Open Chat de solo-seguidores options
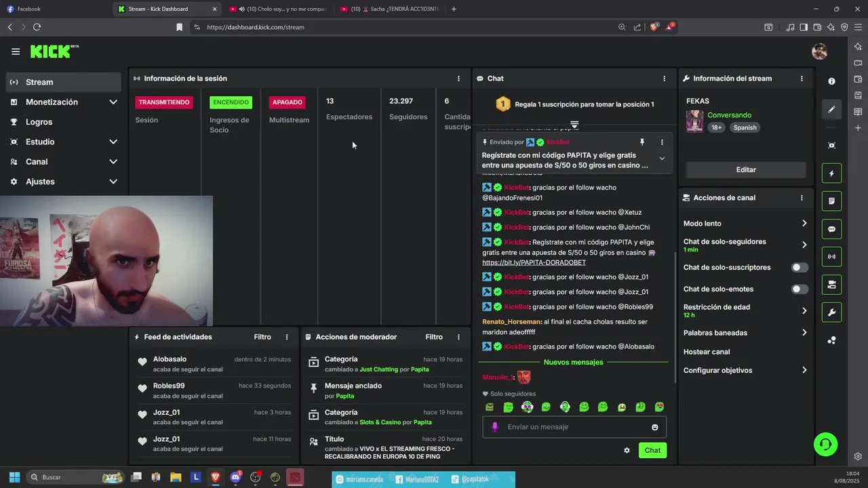Viewport: 868px width, 488px height. tap(745, 245)
